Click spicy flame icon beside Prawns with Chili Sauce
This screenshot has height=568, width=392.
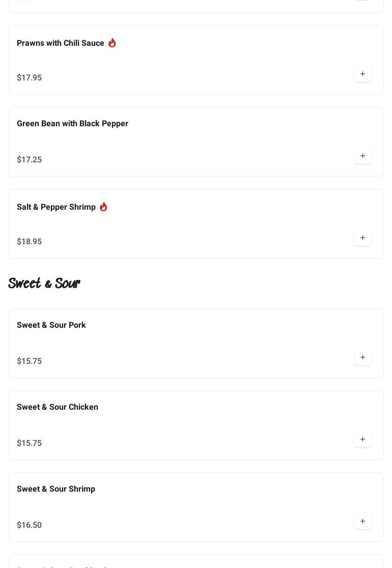tap(112, 43)
